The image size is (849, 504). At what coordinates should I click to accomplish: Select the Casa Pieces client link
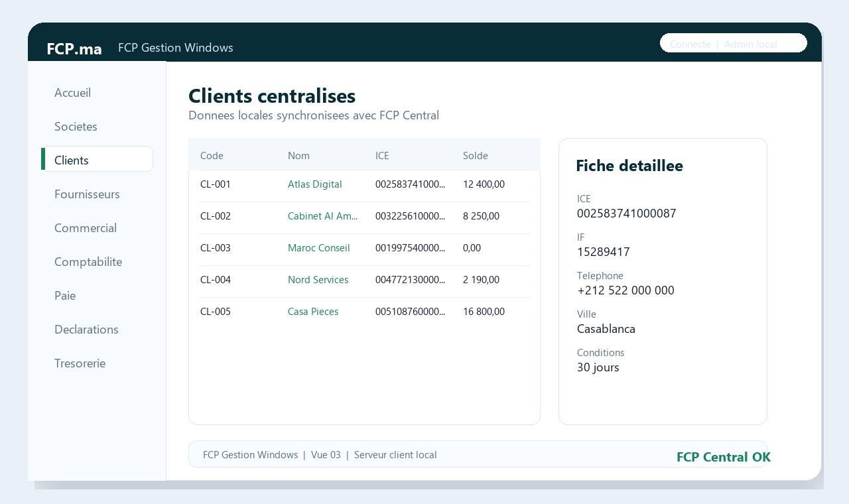[313, 312]
